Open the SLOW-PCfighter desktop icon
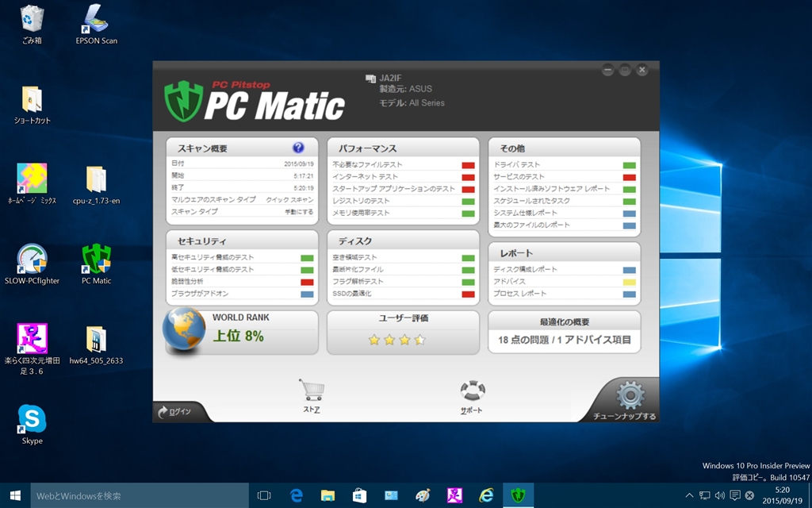 click(x=32, y=264)
